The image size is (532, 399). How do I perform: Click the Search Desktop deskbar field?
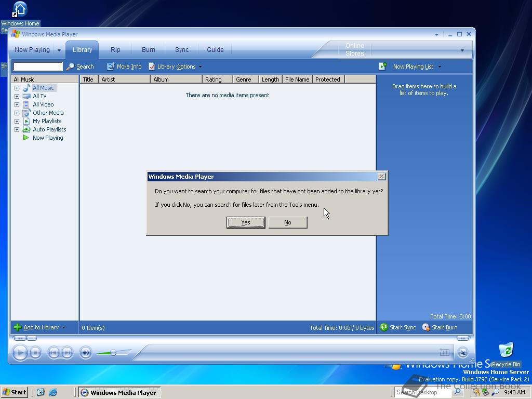click(423, 392)
